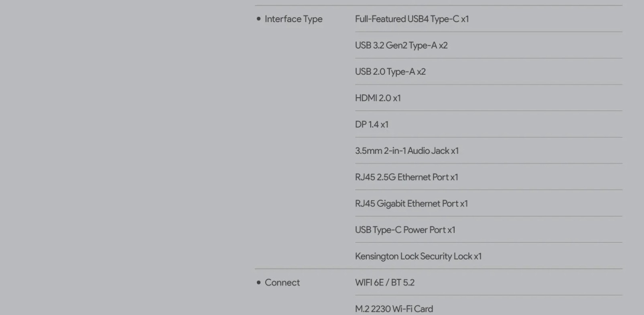Select the USB Type-C Power Port entry
The height and width of the screenshot is (315, 644).
click(x=405, y=230)
